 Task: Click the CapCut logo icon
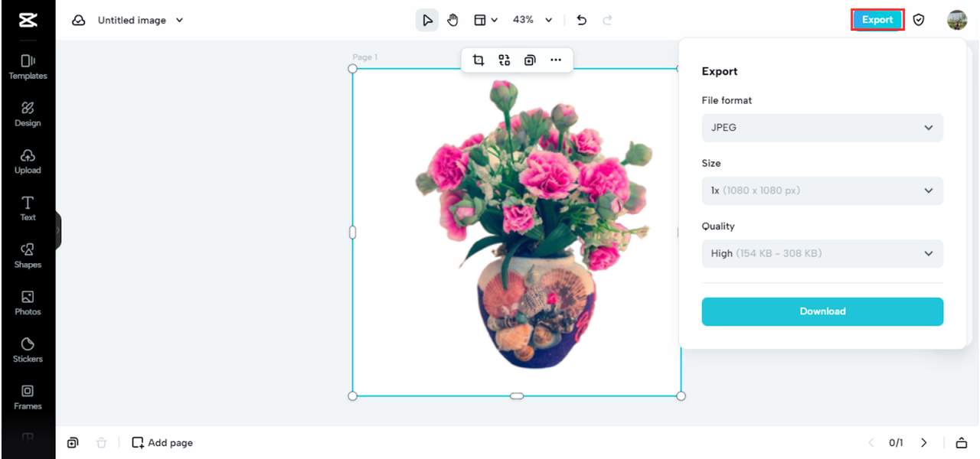(x=28, y=20)
